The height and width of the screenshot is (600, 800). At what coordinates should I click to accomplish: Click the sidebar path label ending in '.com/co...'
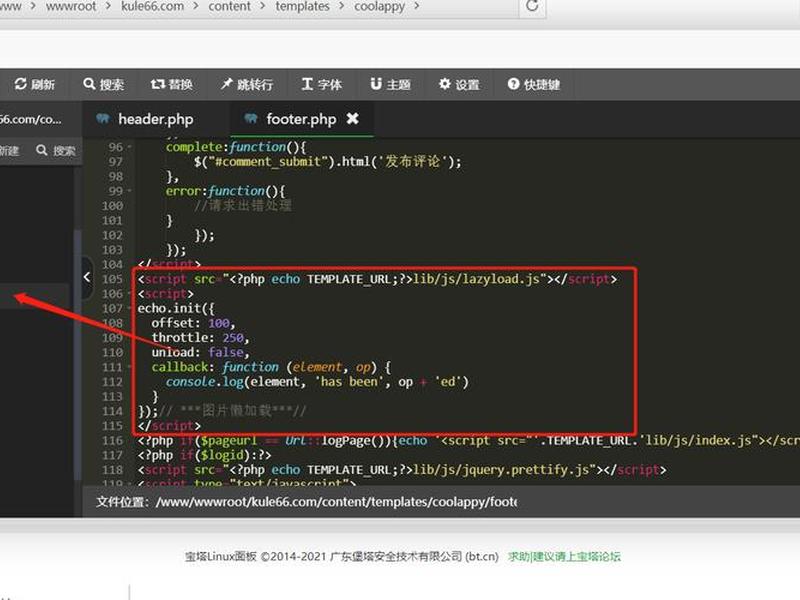coord(31,119)
